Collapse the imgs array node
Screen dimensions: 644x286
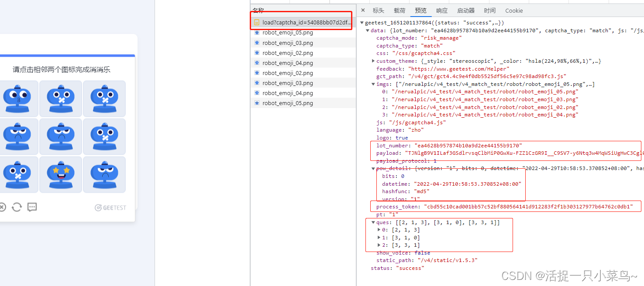373,84
